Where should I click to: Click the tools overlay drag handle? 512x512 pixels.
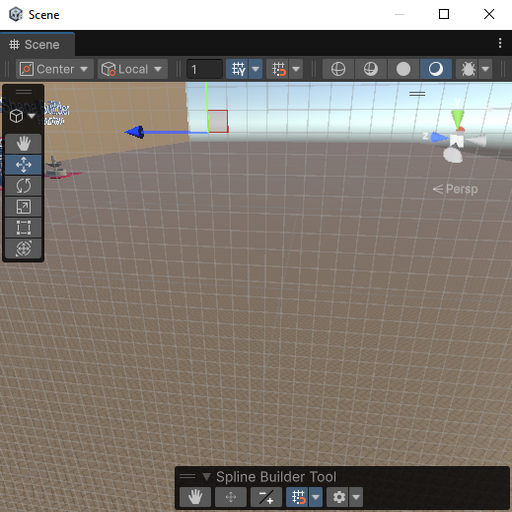coord(23,92)
